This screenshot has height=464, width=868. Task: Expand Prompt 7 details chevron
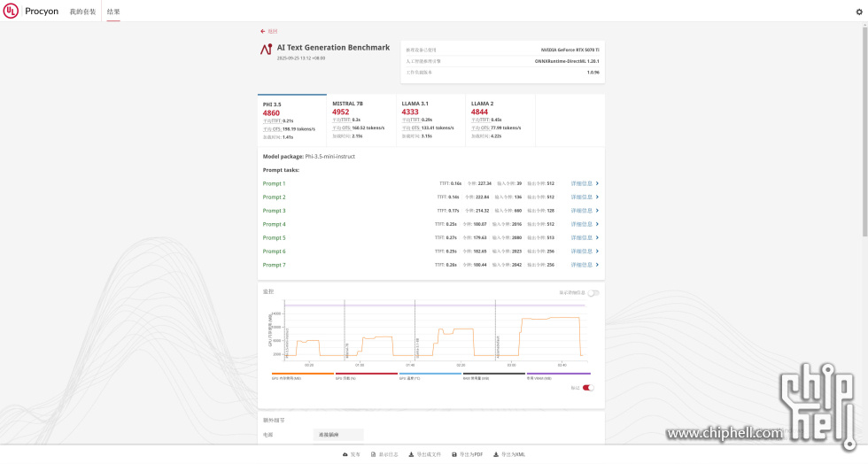[597, 265]
